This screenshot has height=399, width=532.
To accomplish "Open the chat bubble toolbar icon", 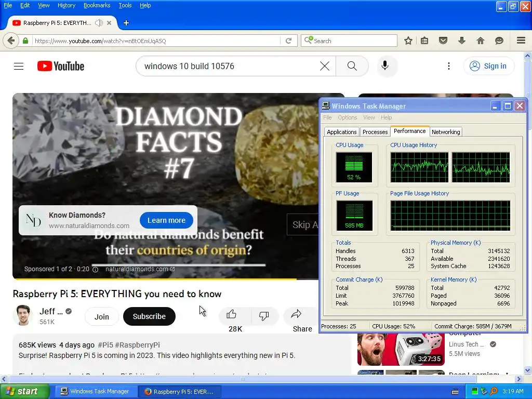I will (x=499, y=41).
